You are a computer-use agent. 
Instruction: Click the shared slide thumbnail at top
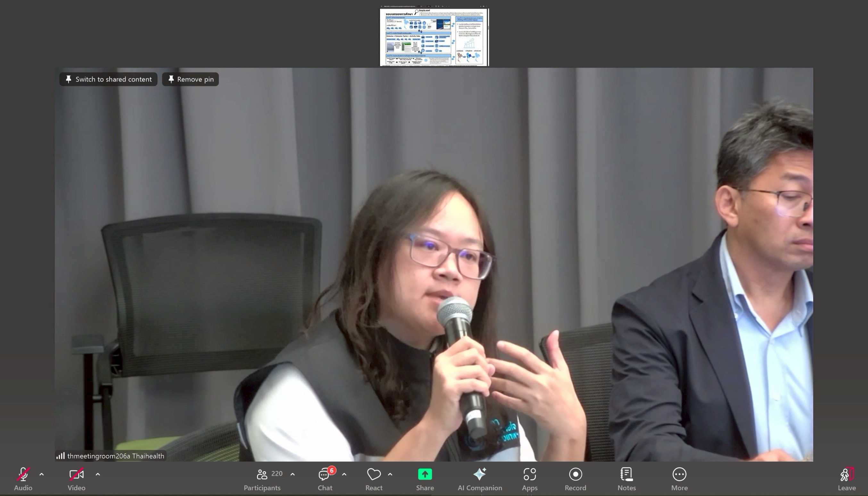434,37
